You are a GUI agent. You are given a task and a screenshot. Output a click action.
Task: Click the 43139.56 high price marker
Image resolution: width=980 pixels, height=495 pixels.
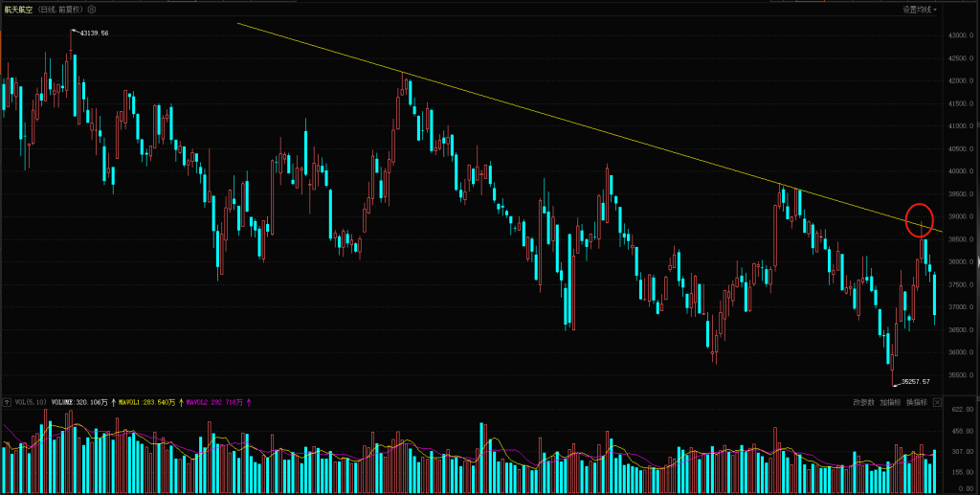pos(93,34)
